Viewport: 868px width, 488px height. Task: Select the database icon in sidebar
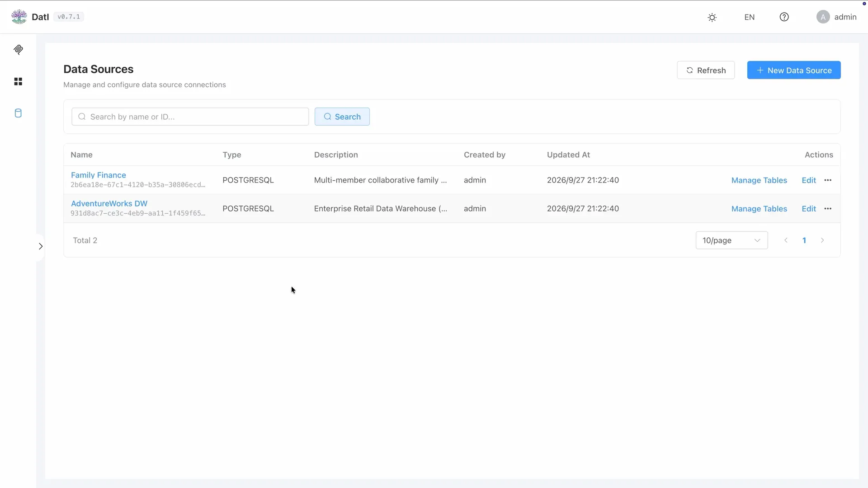(x=18, y=113)
